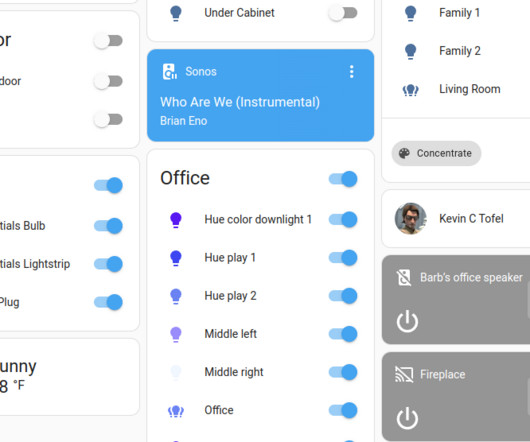Click the Office card heading

pyautogui.click(x=185, y=178)
